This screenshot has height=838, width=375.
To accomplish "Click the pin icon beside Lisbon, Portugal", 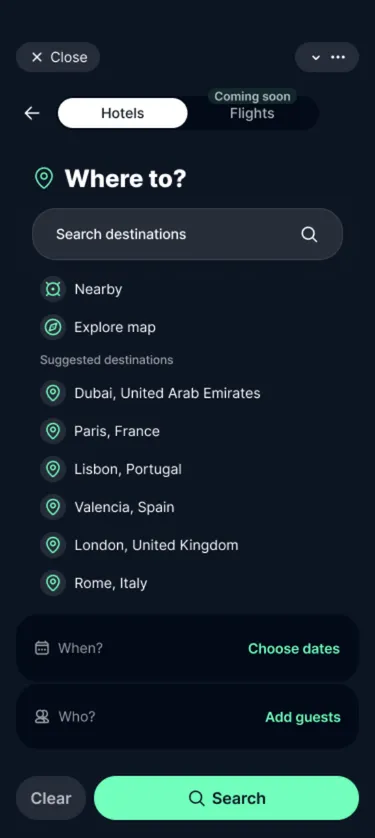I will (53, 469).
